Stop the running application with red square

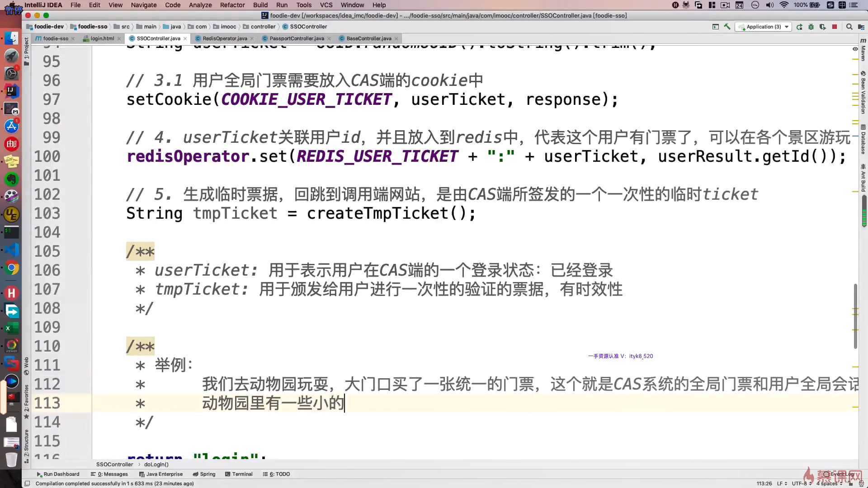coord(835,27)
